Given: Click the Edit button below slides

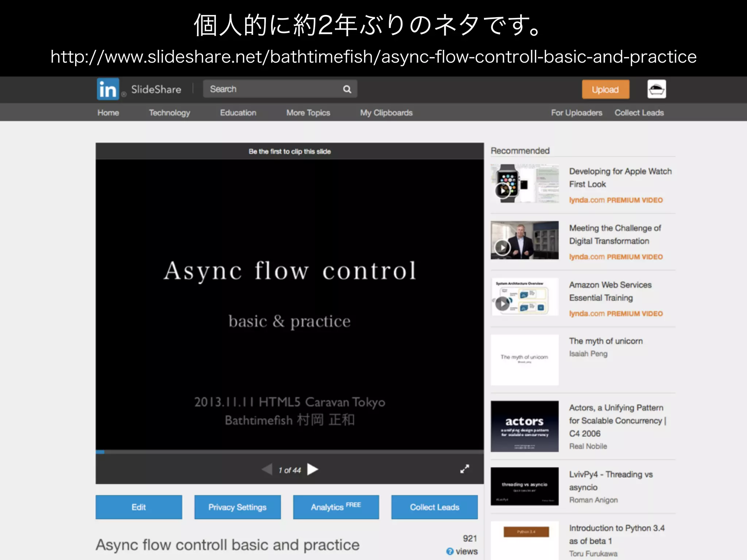Looking at the screenshot, I should (x=139, y=507).
